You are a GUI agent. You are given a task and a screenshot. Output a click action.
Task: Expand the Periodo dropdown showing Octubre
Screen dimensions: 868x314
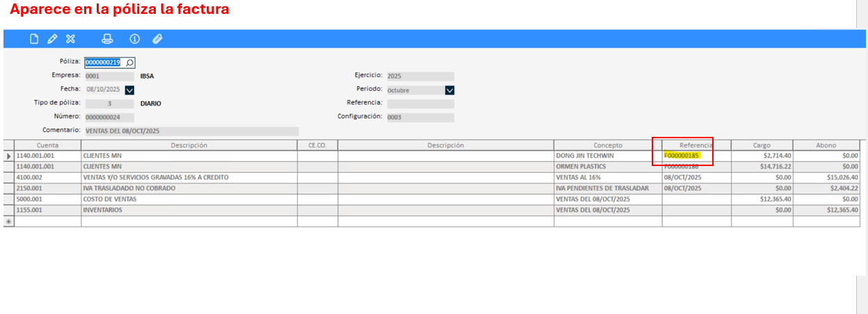(449, 90)
